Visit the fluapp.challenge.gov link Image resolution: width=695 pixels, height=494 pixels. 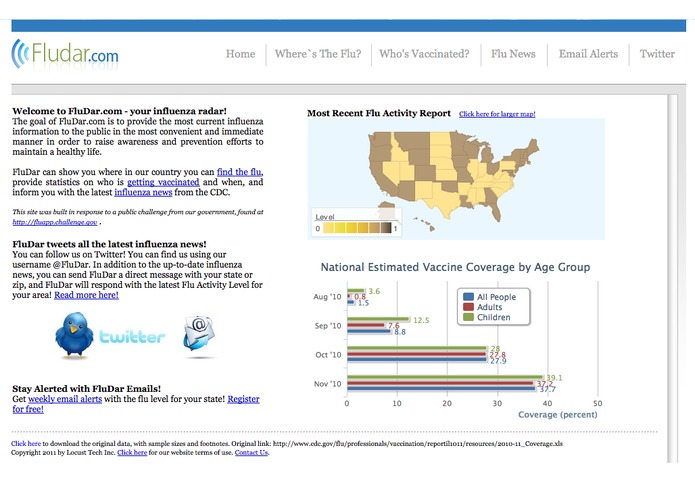[55, 222]
